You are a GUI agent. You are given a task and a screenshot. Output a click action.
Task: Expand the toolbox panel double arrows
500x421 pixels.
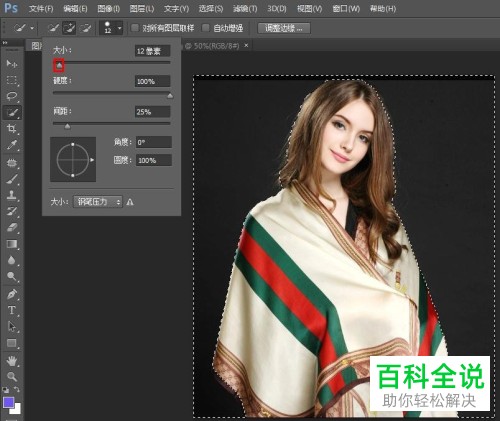click(x=5, y=43)
